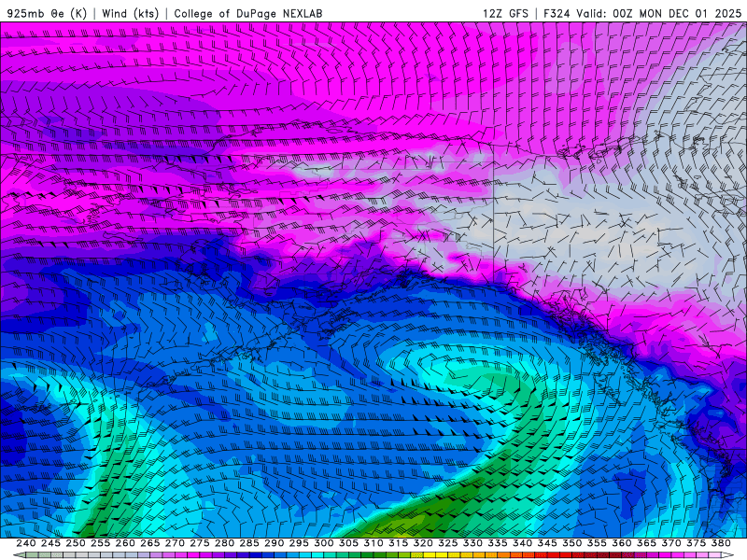The width and height of the screenshot is (747, 560).
Task: Click the 305 color scale label
Action: point(348,543)
